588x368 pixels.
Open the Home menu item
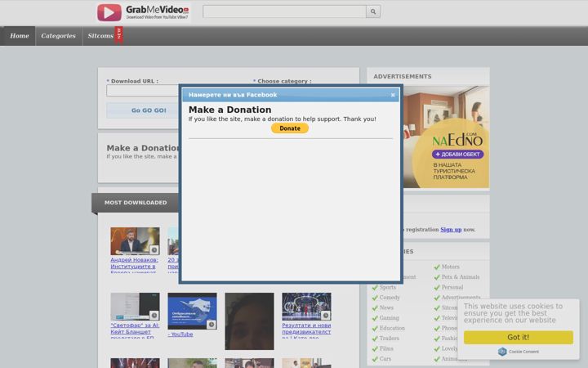tap(20, 36)
